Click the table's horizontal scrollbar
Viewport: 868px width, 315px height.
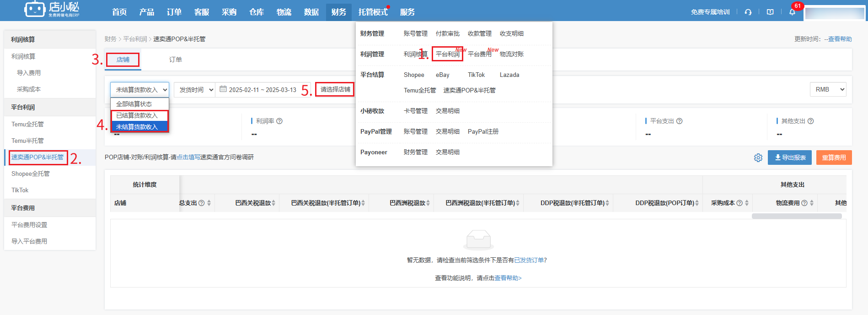coord(797,216)
